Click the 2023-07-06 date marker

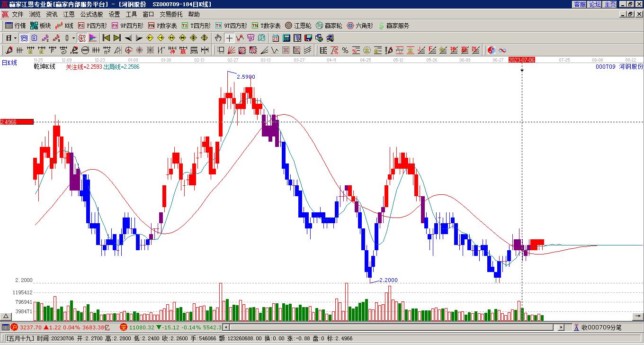click(521, 60)
